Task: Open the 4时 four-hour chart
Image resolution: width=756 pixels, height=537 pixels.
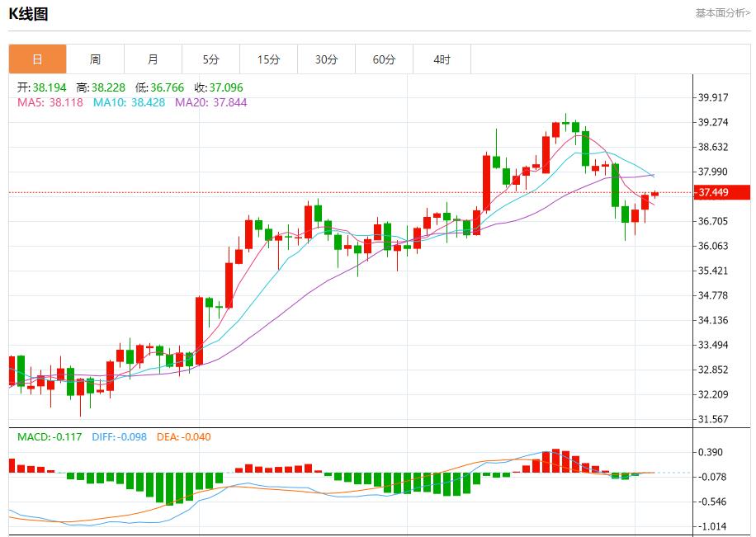Action: tap(442, 59)
